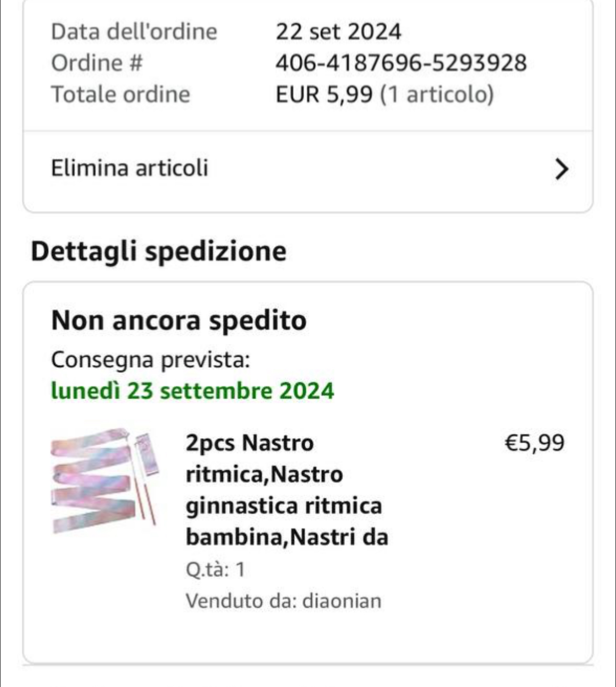Select the order date 22 set 2024
This screenshot has width=616, height=687.
point(339,32)
